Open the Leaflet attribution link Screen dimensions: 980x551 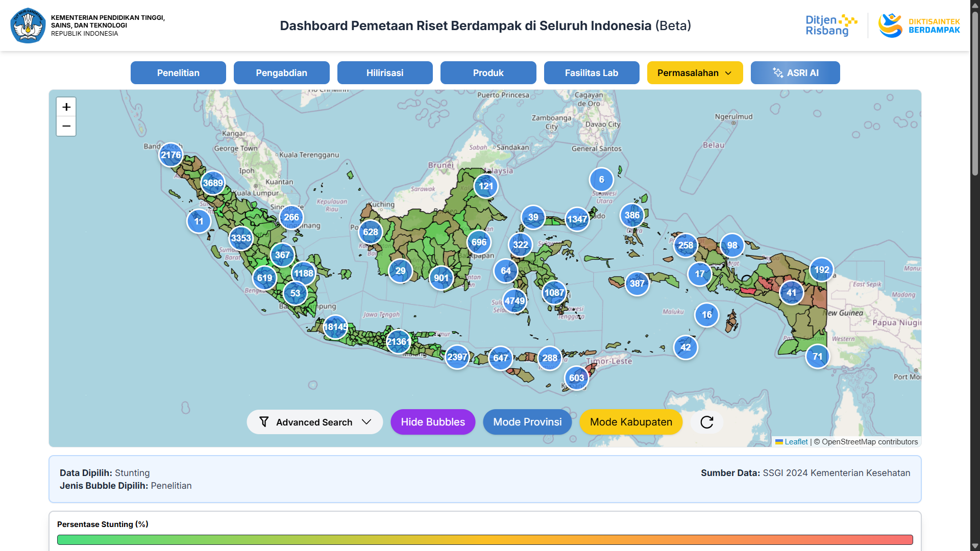click(x=796, y=442)
